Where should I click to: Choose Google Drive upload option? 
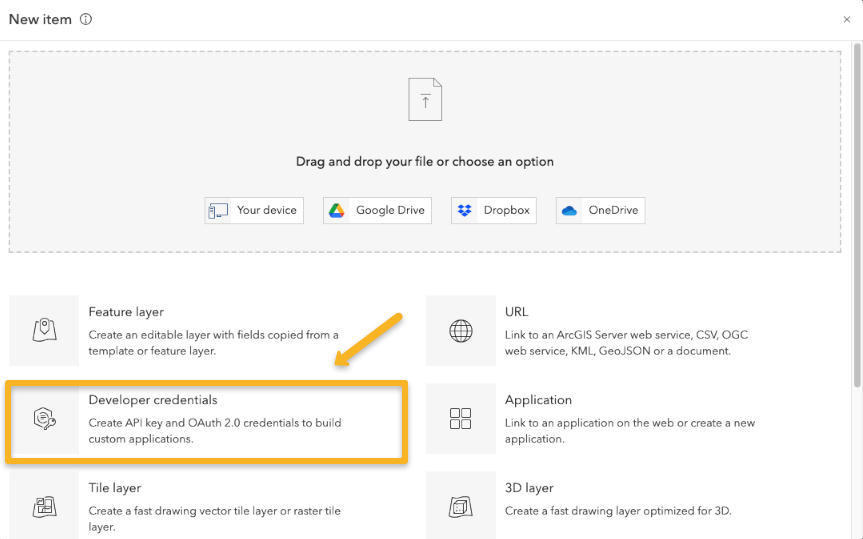click(x=377, y=210)
